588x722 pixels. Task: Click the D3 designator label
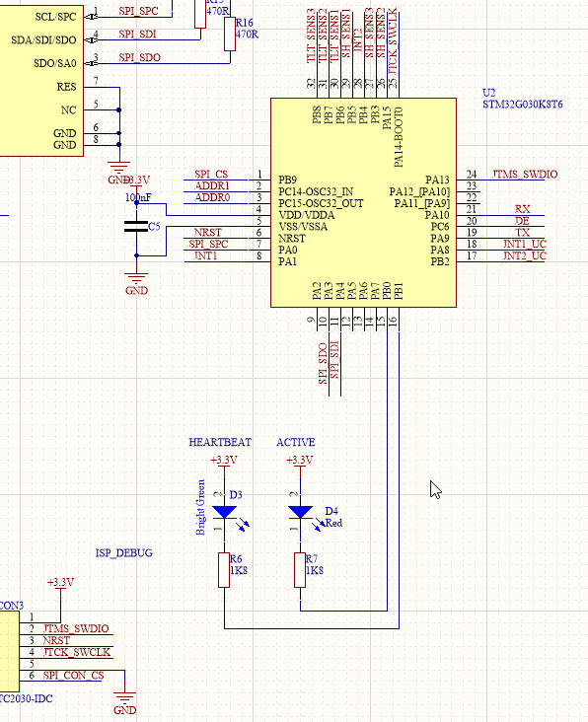236,495
